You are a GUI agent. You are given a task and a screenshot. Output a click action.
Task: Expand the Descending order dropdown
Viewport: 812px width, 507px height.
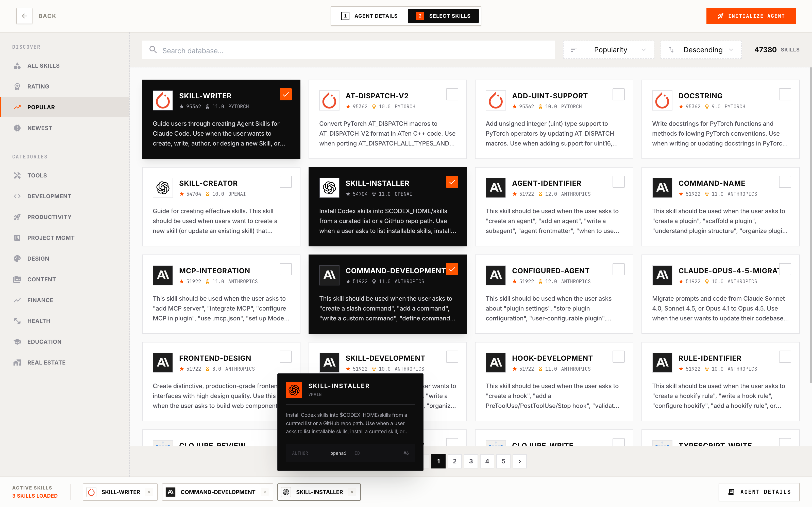pyautogui.click(x=701, y=50)
